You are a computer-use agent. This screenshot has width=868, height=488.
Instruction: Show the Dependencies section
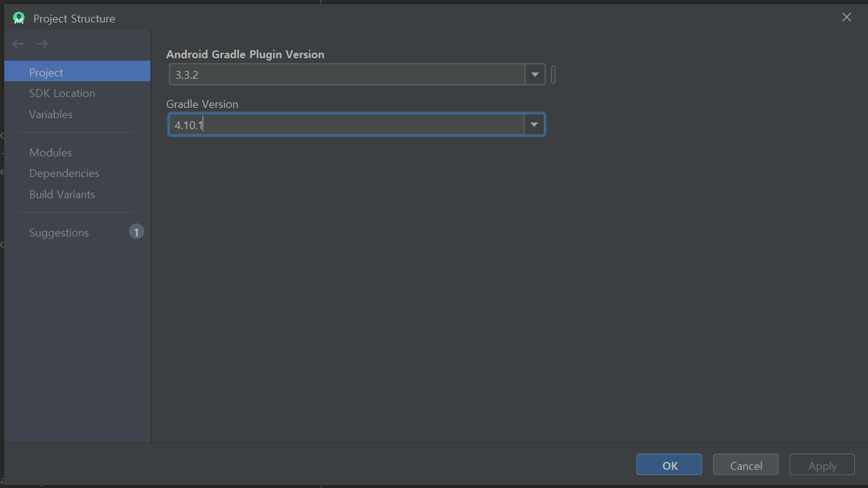[64, 173]
